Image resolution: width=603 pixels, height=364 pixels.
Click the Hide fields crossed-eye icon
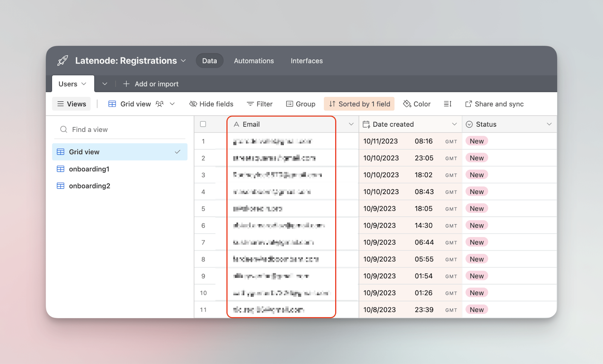coord(193,104)
